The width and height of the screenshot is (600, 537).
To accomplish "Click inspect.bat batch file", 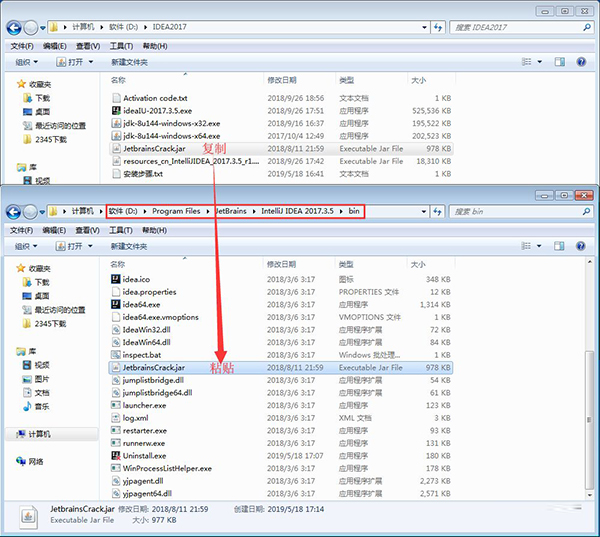I will [142, 354].
